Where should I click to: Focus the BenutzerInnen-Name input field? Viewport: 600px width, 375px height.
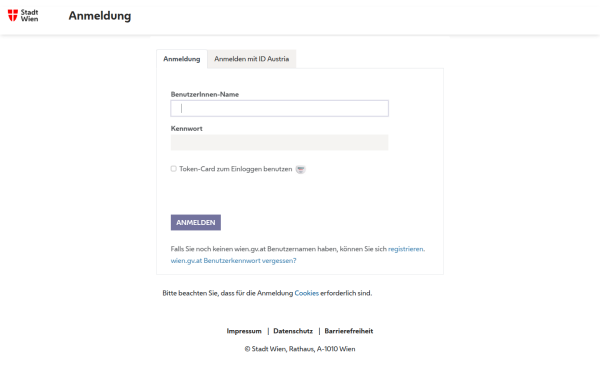point(279,108)
